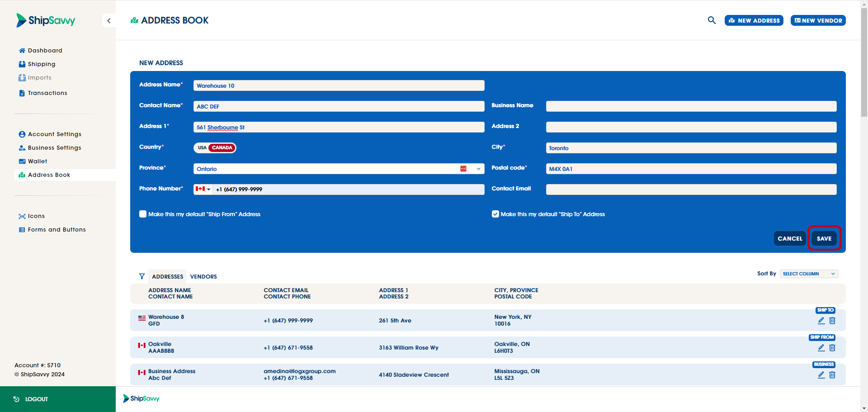This screenshot has width=868, height=412.
Task: Open the phone country flag selector
Action: click(203, 189)
